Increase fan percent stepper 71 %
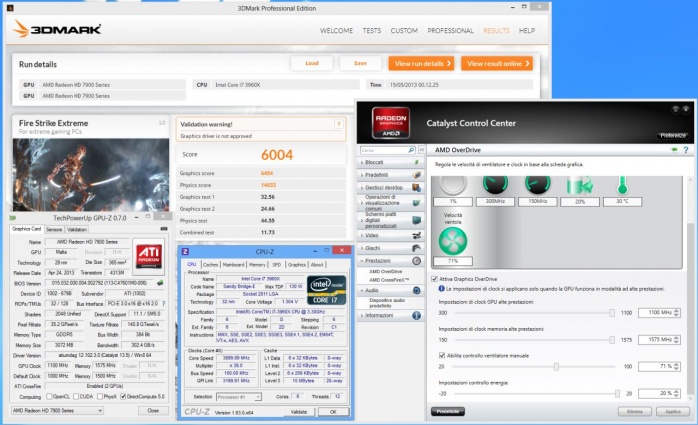The image size is (698, 425). [x=677, y=364]
